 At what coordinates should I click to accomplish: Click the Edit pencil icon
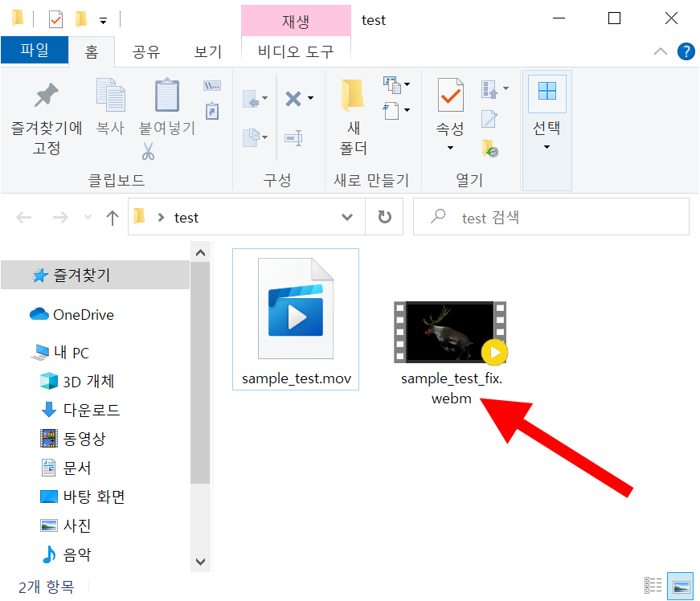(489, 119)
